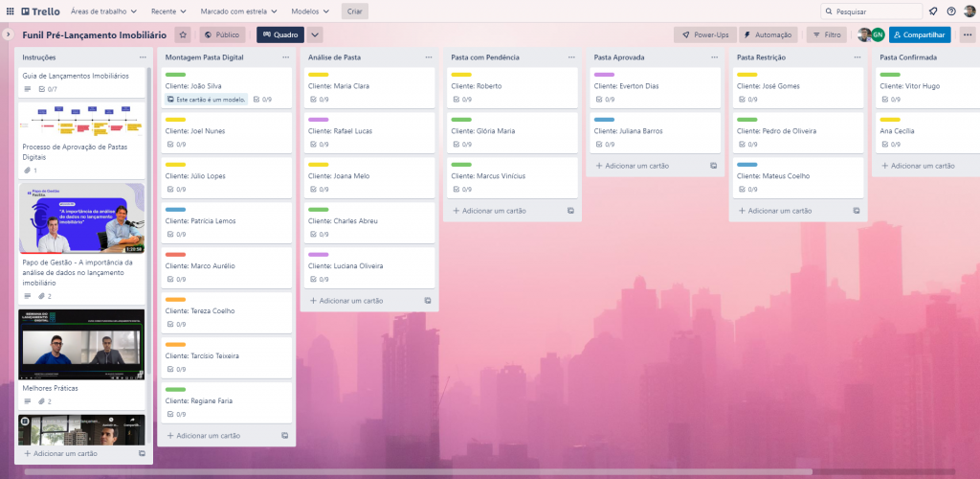This screenshot has height=479, width=980.
Task: Open the board view switcher chevron next to Quadro
Action: (x=315, y=34)
